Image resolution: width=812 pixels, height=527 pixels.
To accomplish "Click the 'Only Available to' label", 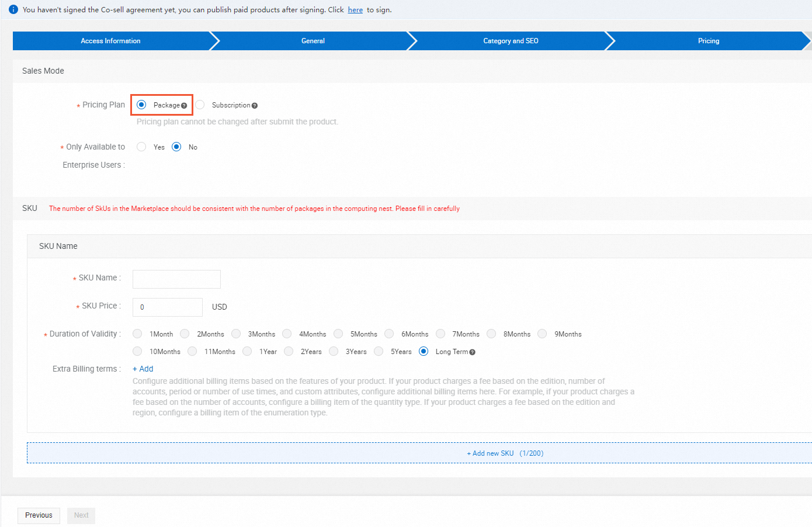I will click(95, 147).
